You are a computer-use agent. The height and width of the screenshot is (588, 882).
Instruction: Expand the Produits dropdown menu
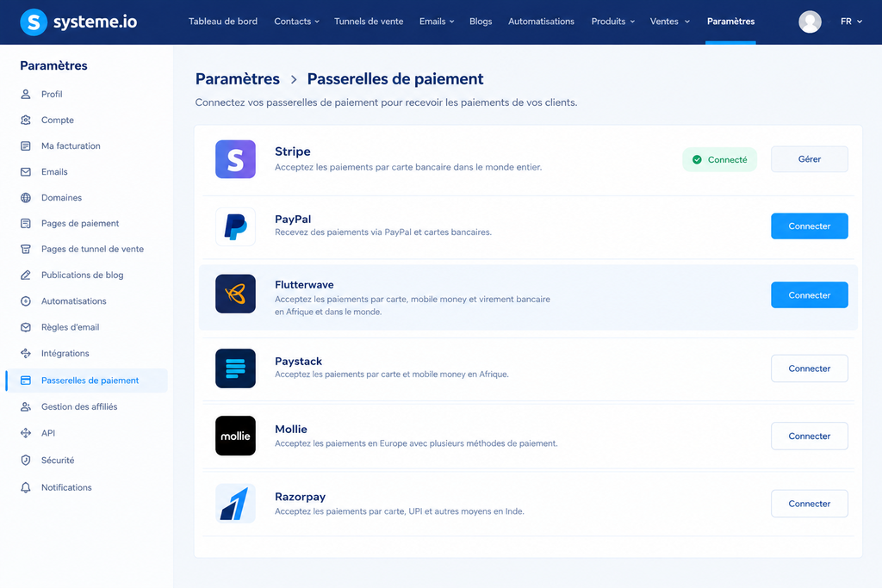click(x=612, y=22)
